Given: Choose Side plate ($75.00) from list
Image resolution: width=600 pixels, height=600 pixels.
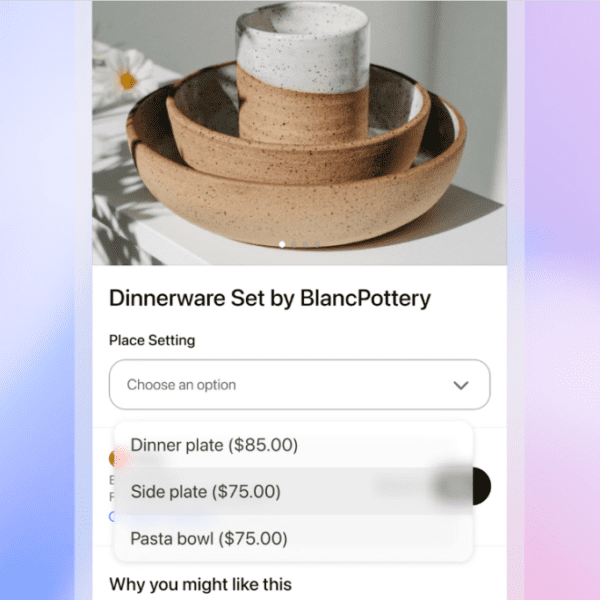Looking at the screenshot, I should coord(293,491).
